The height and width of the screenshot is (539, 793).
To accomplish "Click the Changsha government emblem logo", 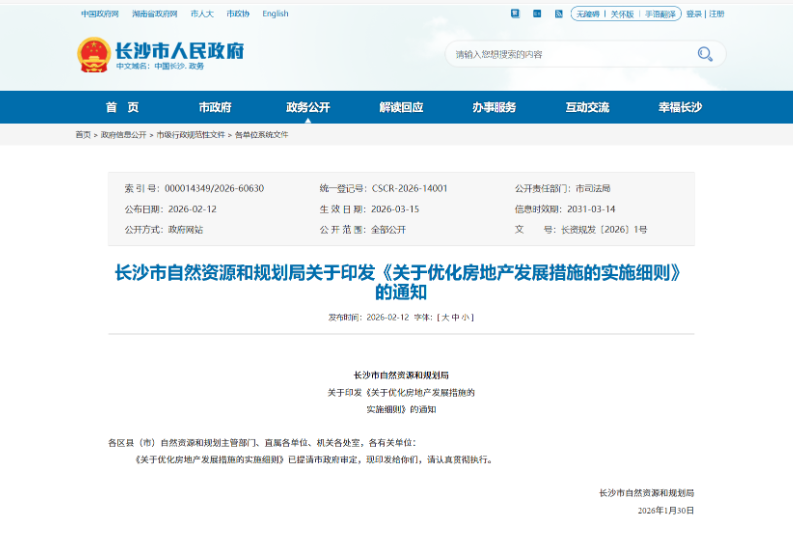I will click(94, 54).
